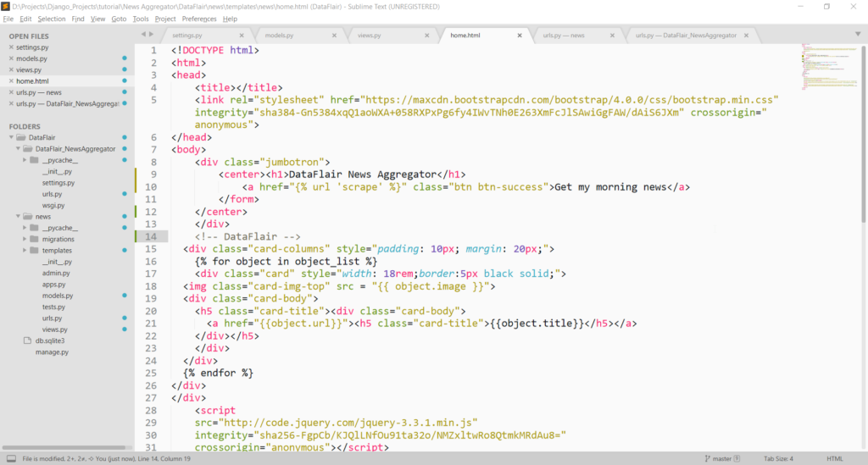The width and height of the screenshot is (868, 465).
Task: Close the home.html tab
Action: click(x=520, y=36)
